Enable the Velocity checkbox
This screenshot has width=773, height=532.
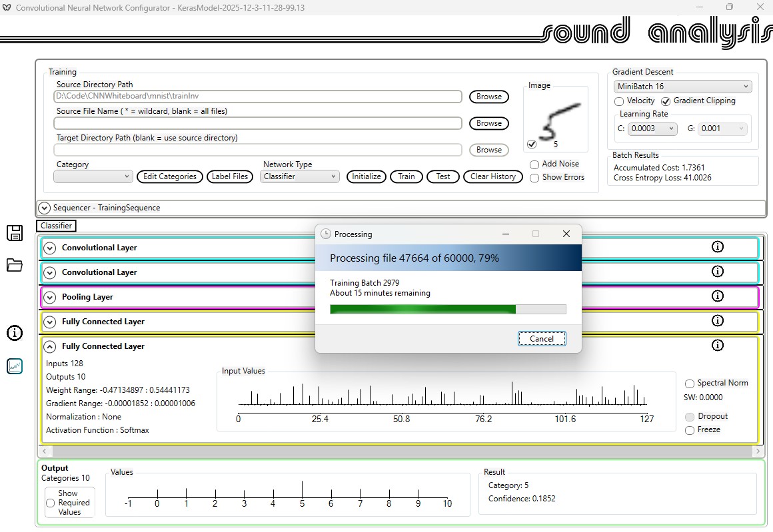[619, 101]
